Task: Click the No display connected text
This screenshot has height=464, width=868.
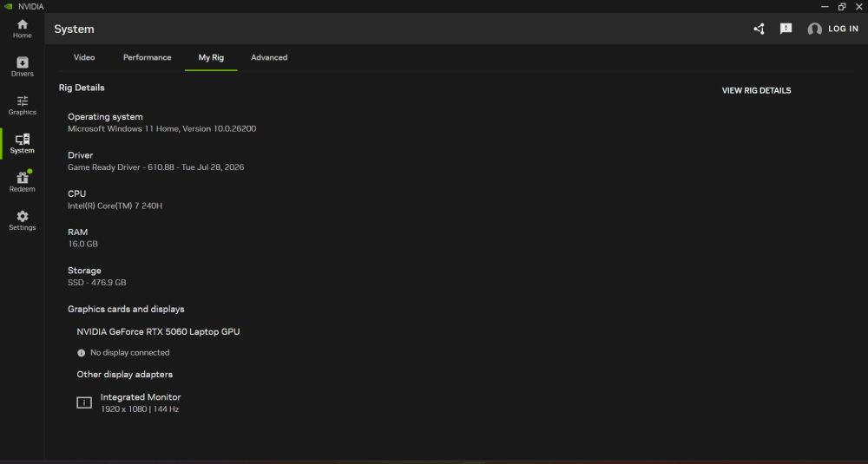Action: (x=130, y=353)
